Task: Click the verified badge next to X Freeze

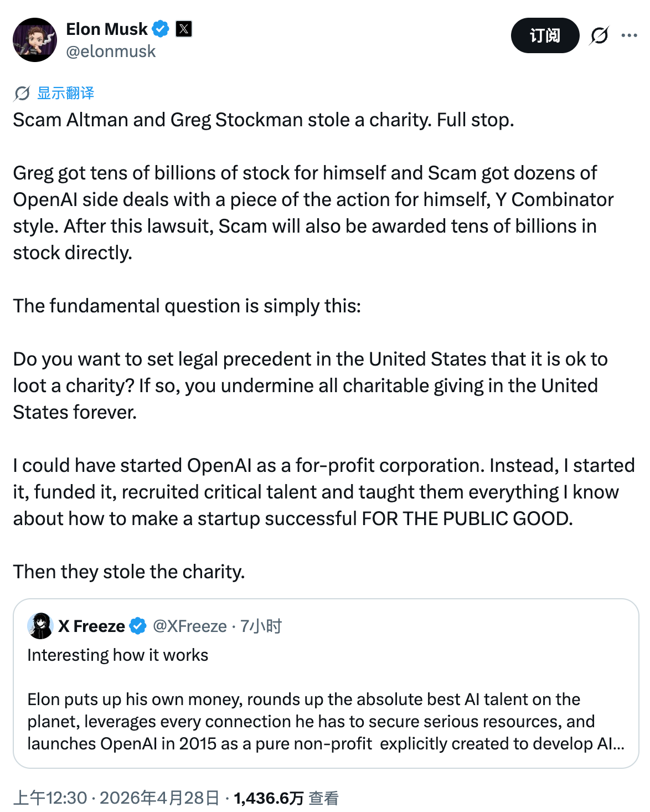Action: pos(138,626)
